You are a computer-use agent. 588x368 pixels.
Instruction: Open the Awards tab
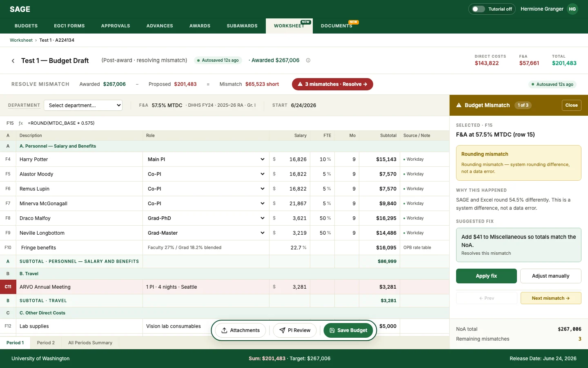click(x=200, y=26)
